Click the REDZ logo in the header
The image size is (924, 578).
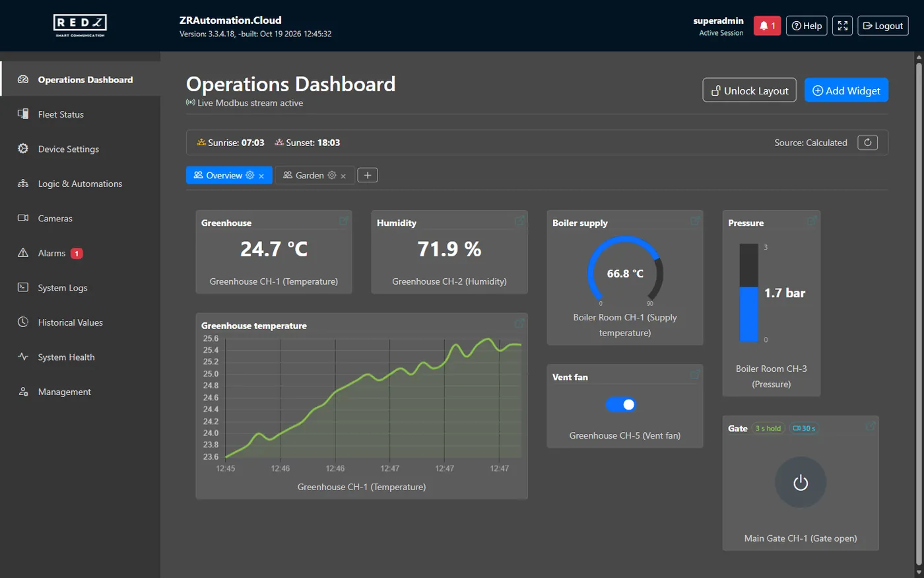[80, 25]
